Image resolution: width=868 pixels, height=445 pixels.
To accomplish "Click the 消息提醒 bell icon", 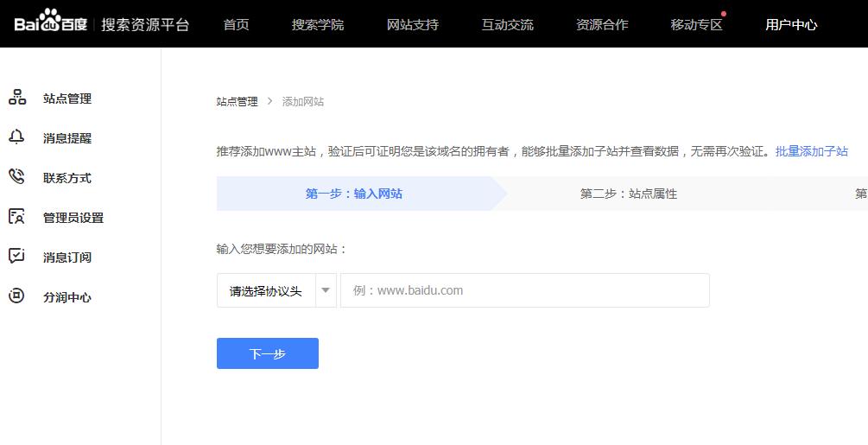I will (17, 137).
